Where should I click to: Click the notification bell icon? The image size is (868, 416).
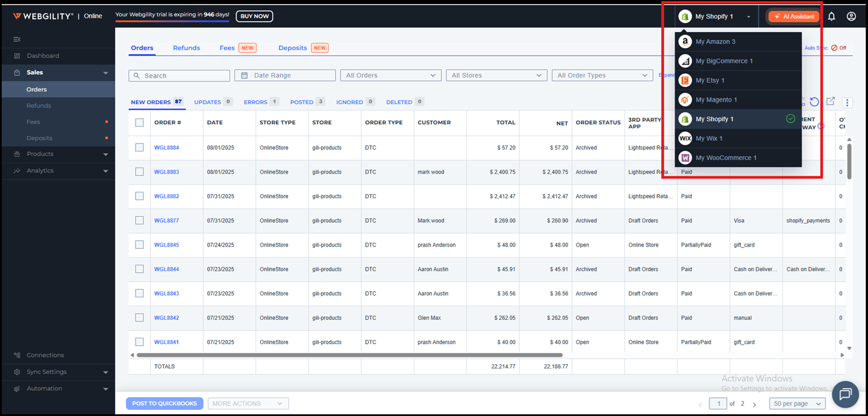831,16
